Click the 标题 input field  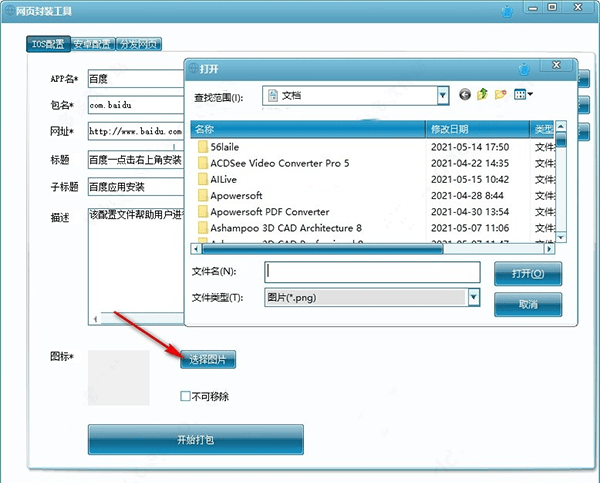136,160
